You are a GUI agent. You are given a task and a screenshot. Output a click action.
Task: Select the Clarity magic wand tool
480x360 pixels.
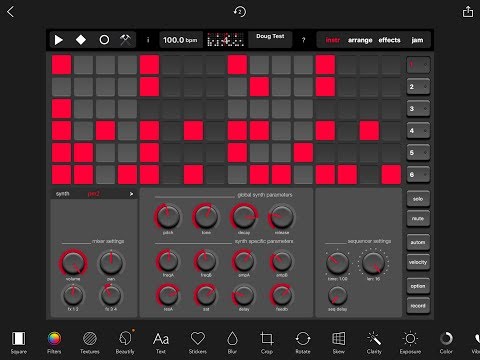point(374,342)
